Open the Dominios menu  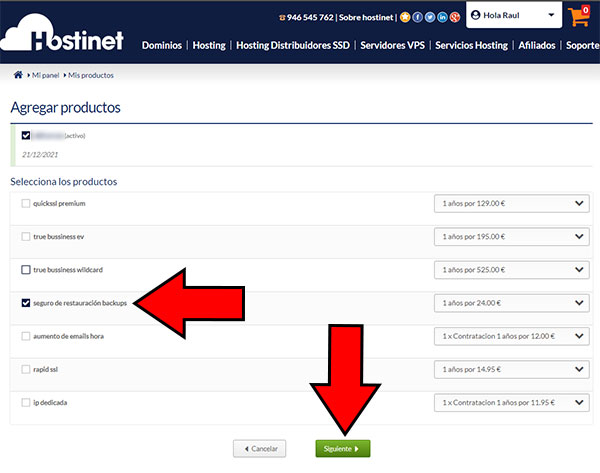[x=162, y=45]
